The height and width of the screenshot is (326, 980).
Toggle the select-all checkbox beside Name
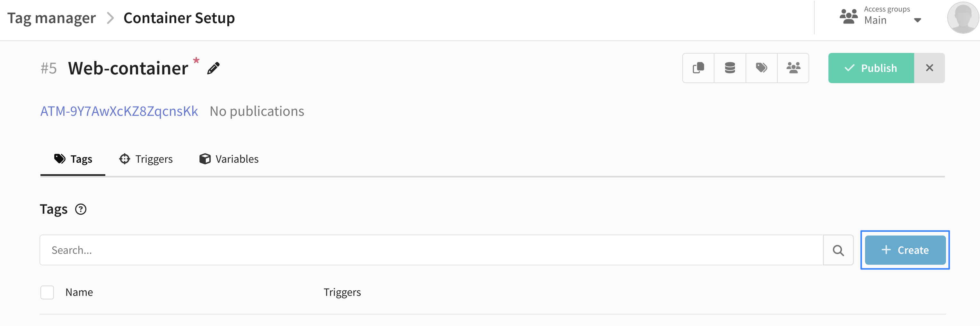click(x=47, y=292)
